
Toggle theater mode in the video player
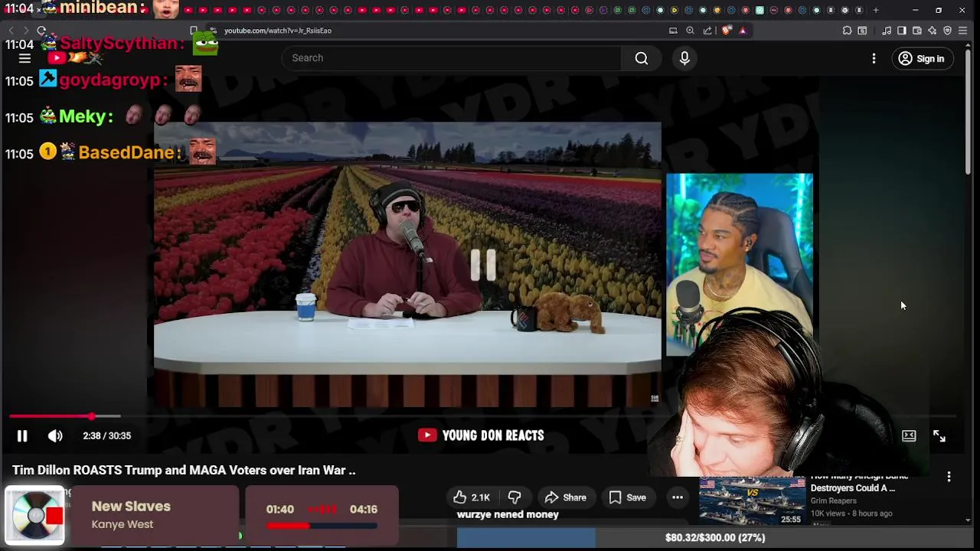click(909, 435)
